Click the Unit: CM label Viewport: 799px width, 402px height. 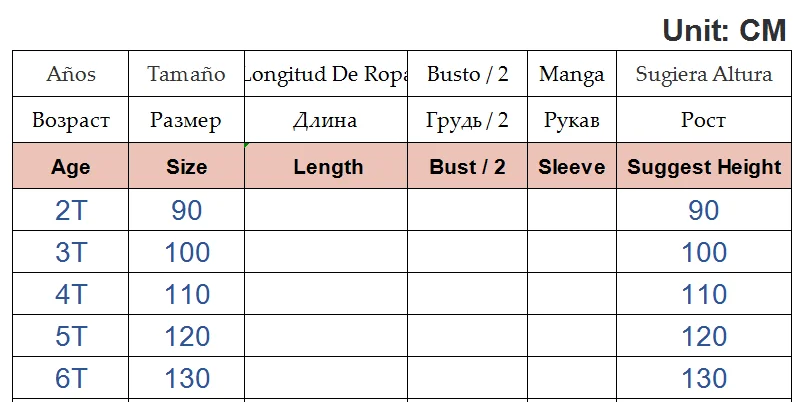(724, 31)
